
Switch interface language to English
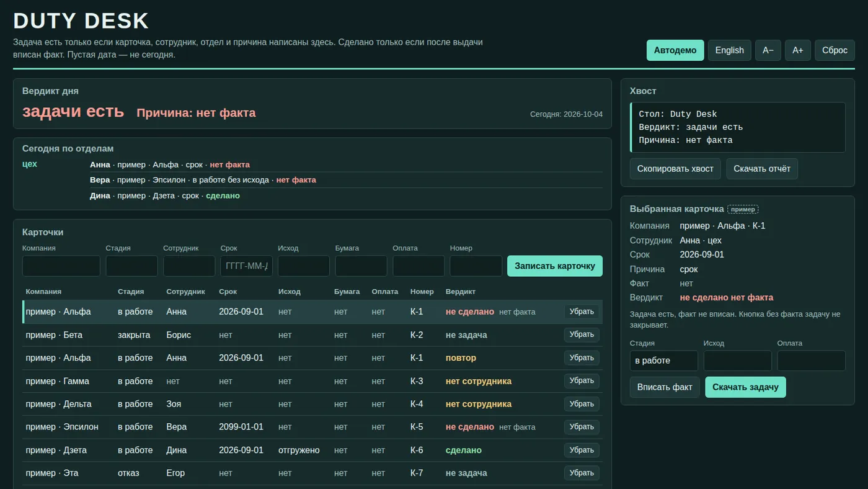point(729,50)
